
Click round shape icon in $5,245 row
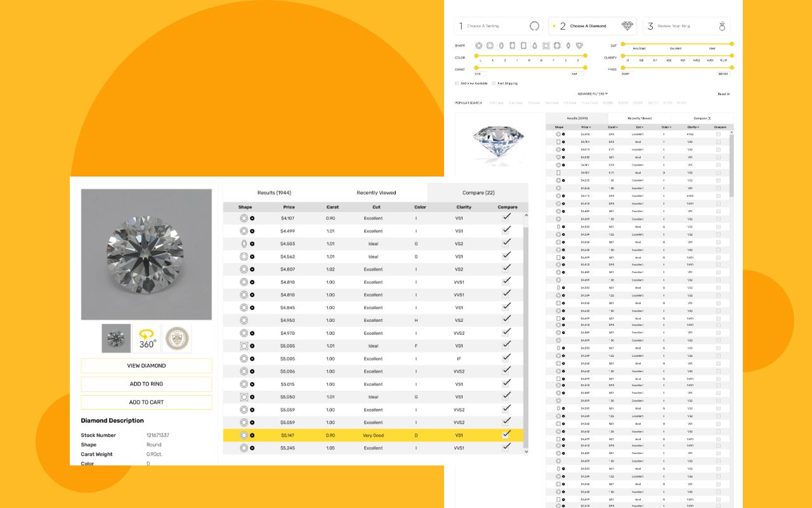(x=244, y=448)
